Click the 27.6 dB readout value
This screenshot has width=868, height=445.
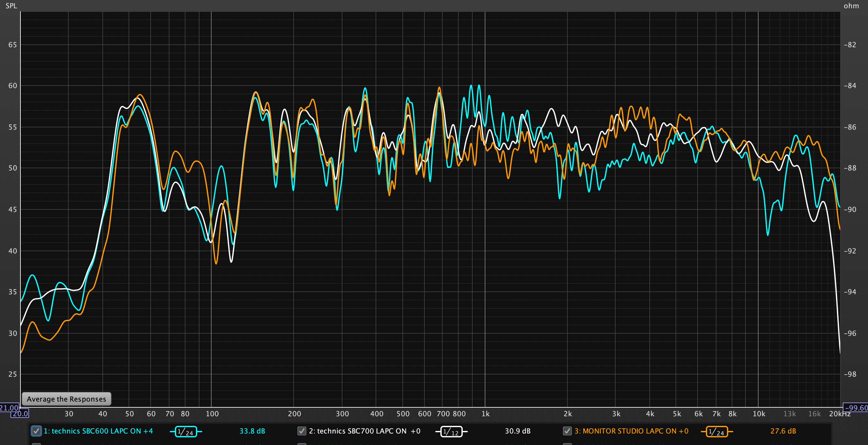pos(783,431)
